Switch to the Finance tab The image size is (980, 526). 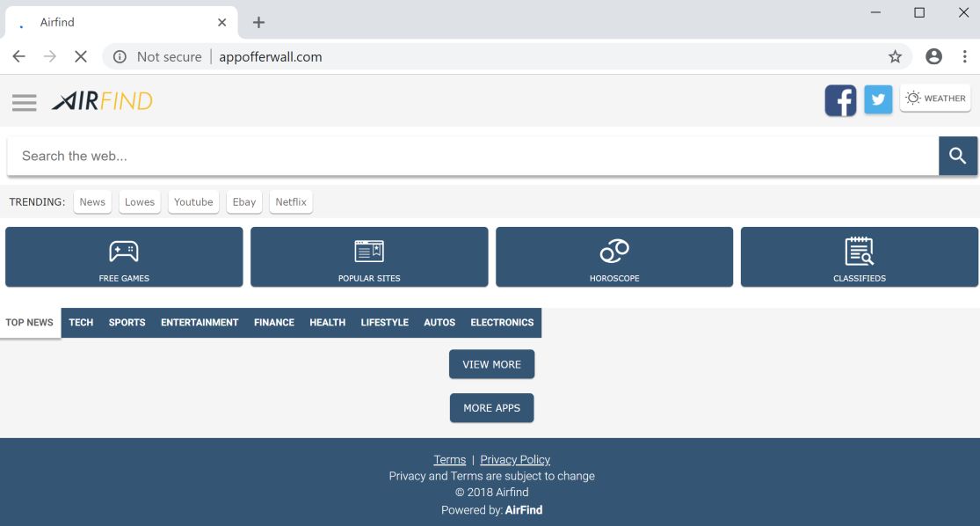[273, 323]
